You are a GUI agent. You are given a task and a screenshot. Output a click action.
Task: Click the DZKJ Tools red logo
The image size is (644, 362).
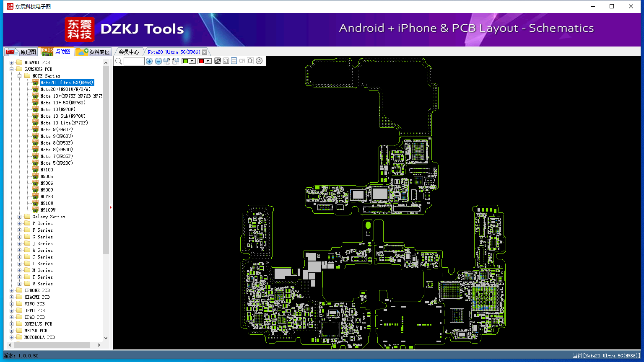coord(80,29)
